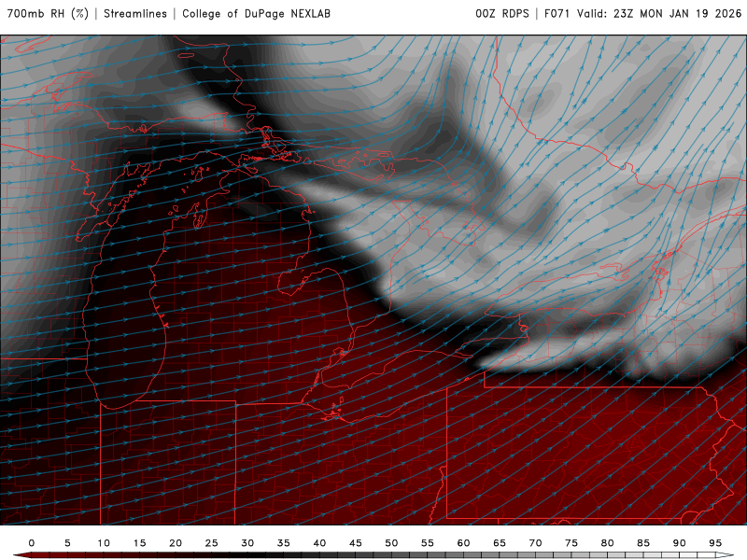The height and width of the screenshot is (560, 747).
Task: Click the colorbar label '75'
Action: tap(571, 543)
